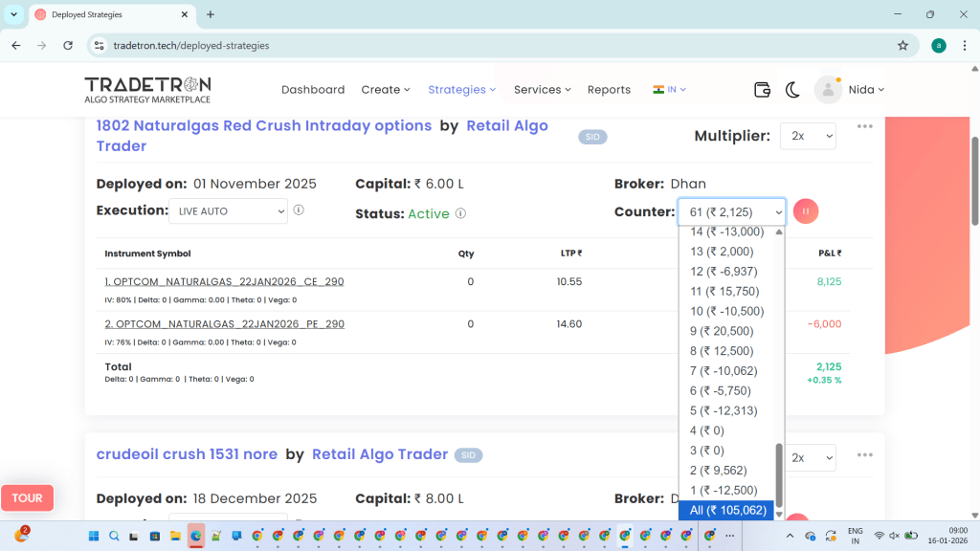Bookmark this page with star icon
980x551 pixels.
(x=902, y=45)
